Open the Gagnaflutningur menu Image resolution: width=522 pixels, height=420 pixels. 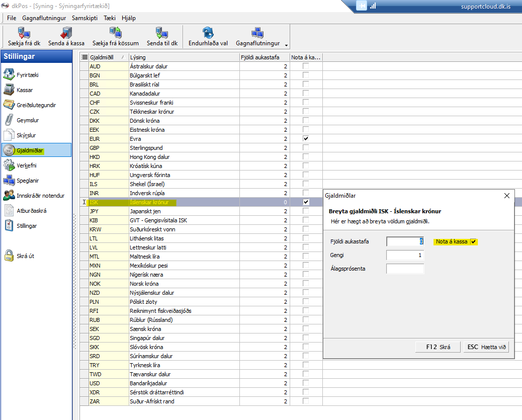pos(44,18)
